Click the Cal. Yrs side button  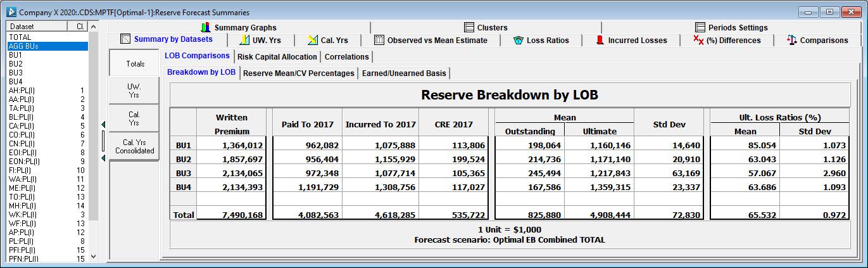coord(134,118)
